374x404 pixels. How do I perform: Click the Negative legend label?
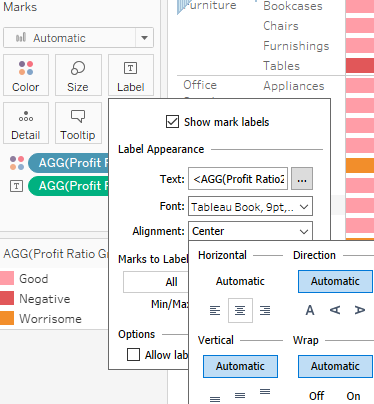pyautogui.click(x=45, y=299)
